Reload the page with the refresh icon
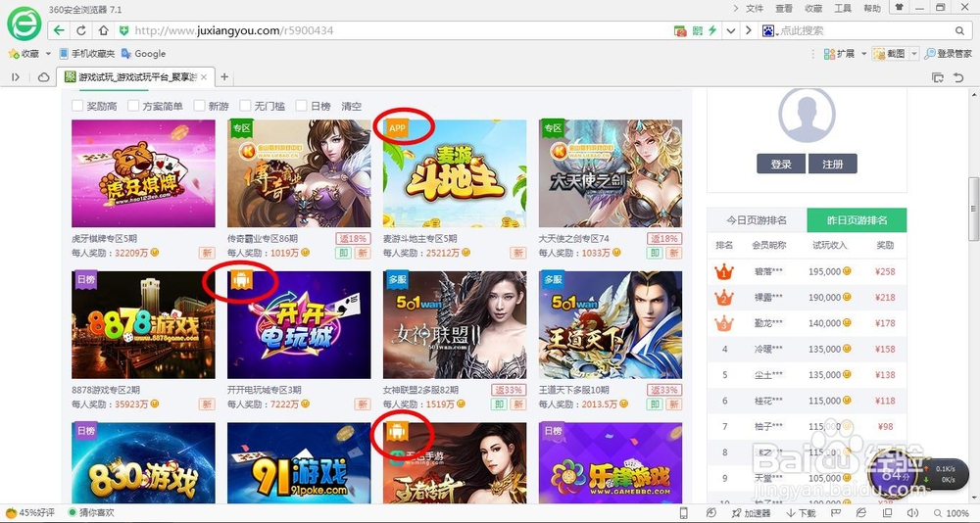The width and height of the screenshot is (980, 523). coord(81,30)
